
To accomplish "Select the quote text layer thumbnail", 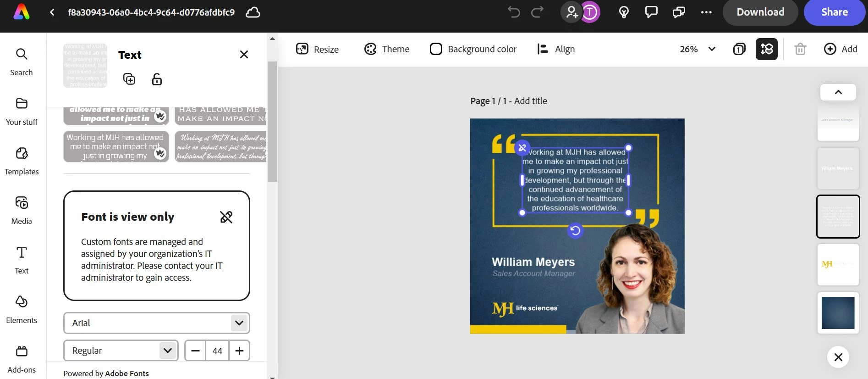I will coord(838,217).
